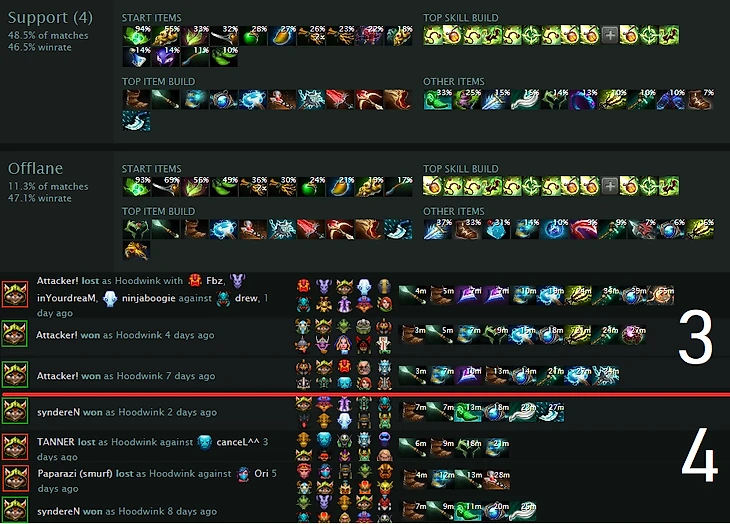Click ninjaboogie's hero icon
The width and height of the screenshot is (730, 524).
(x=109, y=298)
